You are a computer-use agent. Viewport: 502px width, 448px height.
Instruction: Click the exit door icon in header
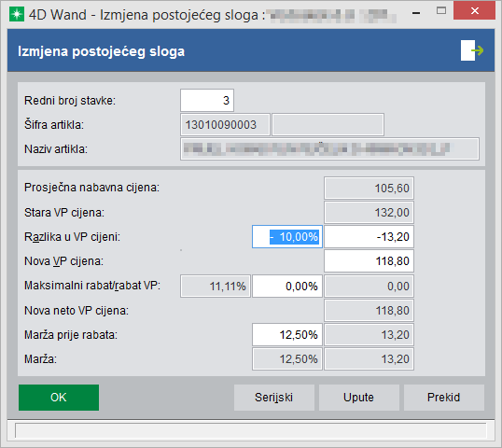pos(472,50)
